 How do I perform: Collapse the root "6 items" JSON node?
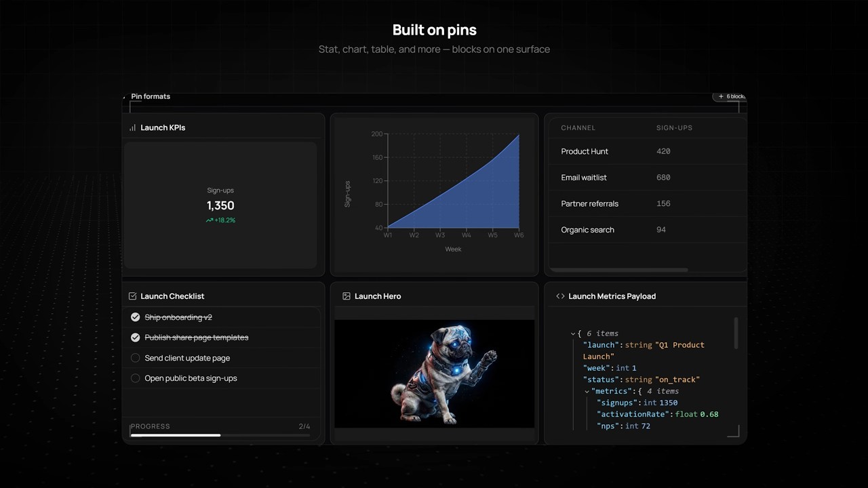click(573, 333)
